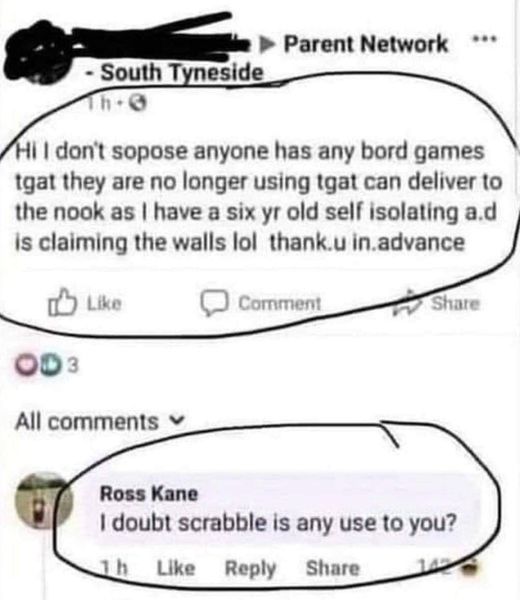Expand the All comments dropdown
This screenshot has height=600, width=520.
[99, 421]
